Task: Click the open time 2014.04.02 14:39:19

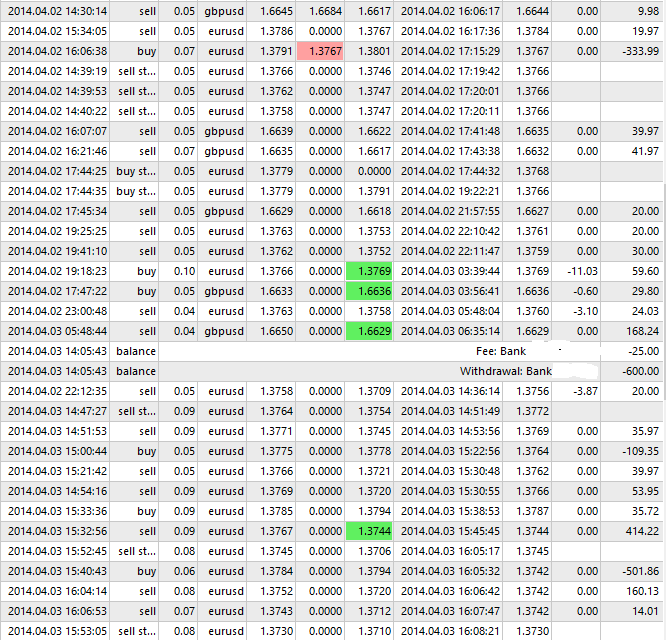Action: coord(57,71)
